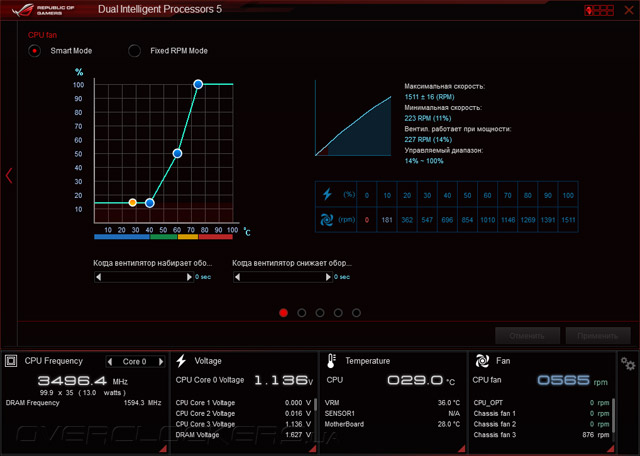Screen dimensions: 640x456
Task: Click the fan spin-up time slider track
Action: 144,277
